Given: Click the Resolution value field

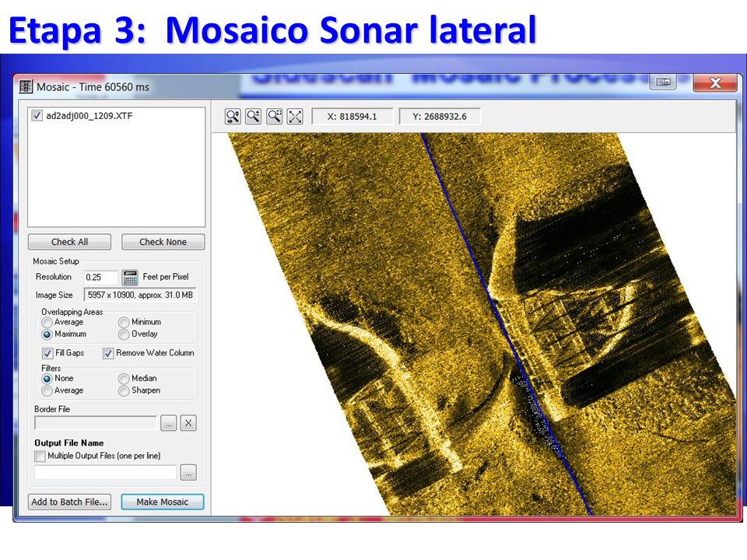Looking at the screenshot, I should coord(100,277).
